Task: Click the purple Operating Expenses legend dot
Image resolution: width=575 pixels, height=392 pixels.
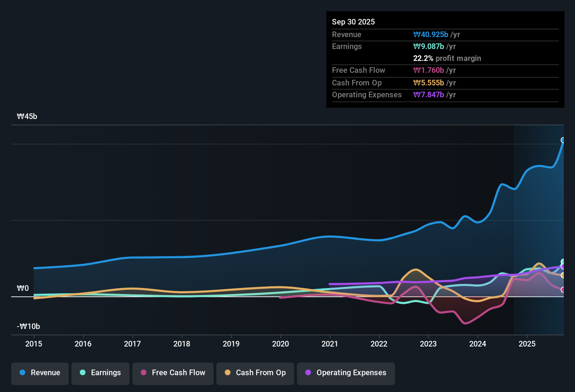Action: [308, 373]
